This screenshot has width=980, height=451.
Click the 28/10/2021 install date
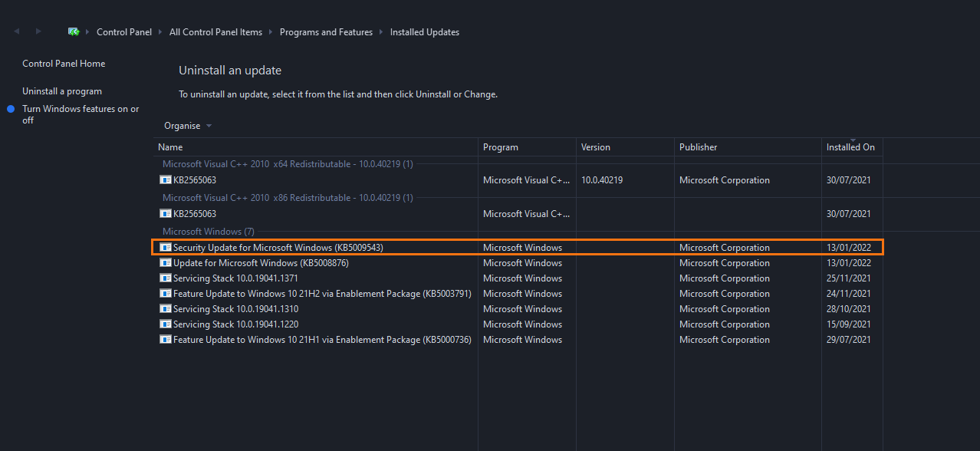849,309
